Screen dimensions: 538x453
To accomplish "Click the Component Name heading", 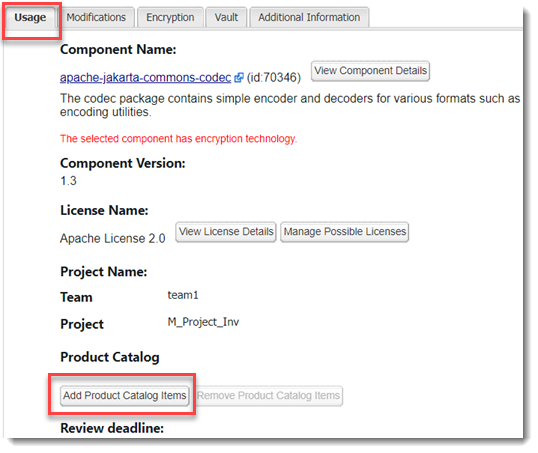I will pos(118,49).
